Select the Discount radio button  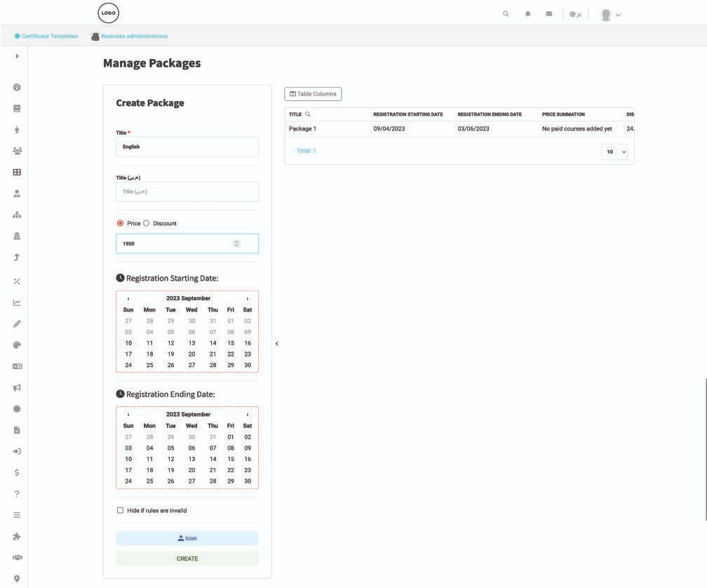[x=146, y=223]
